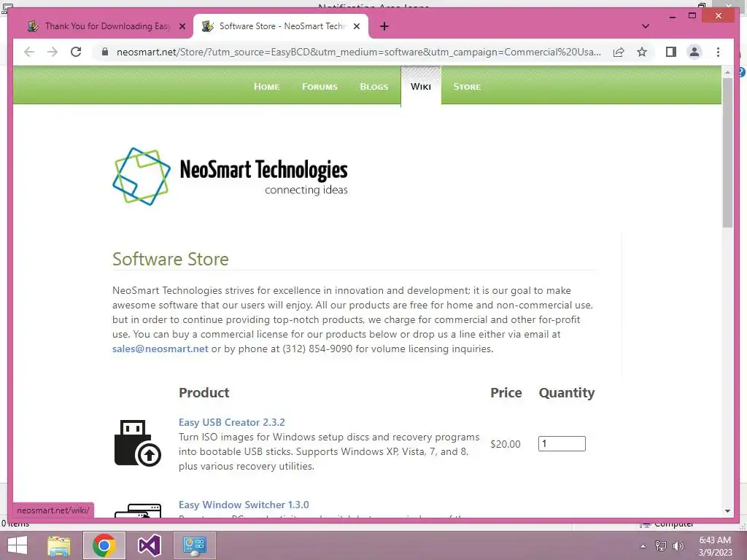
Task: Focus the Easy USB Creator quantity field
Action: [562, 444]
